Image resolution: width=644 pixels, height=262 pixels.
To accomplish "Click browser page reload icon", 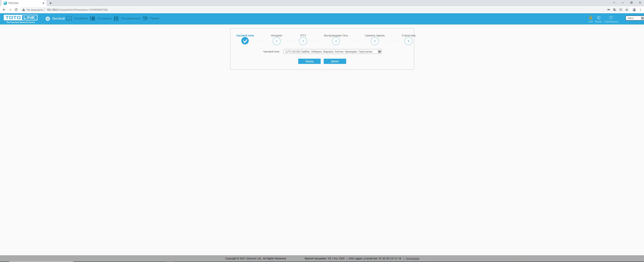I will point(16,10).
